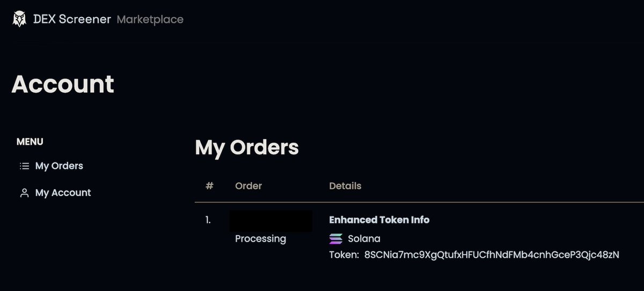Select the Enhanced Token Info order title
Image resolution: width=644 pixels, height=291 pixels.
(x=379, y=220)
